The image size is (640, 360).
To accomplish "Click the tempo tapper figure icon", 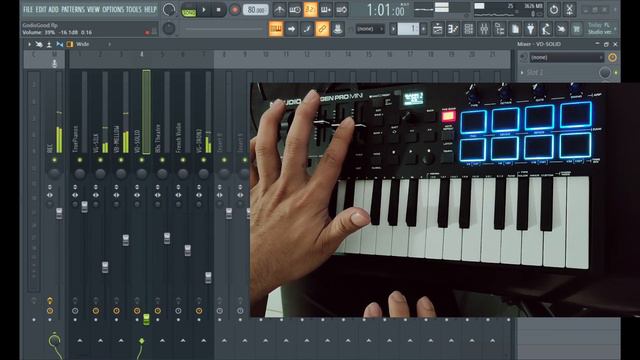I will point(546,29).
